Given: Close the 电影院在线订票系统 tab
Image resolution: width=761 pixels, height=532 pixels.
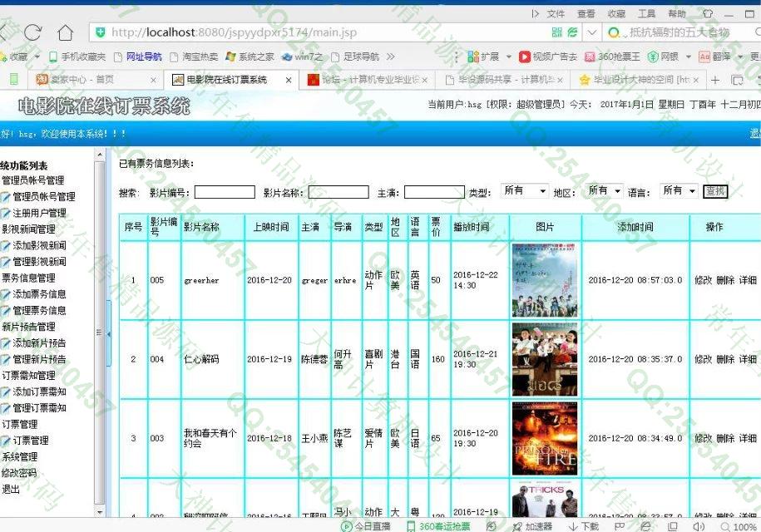Looking at the screenshot, I should tap(289, 80).
